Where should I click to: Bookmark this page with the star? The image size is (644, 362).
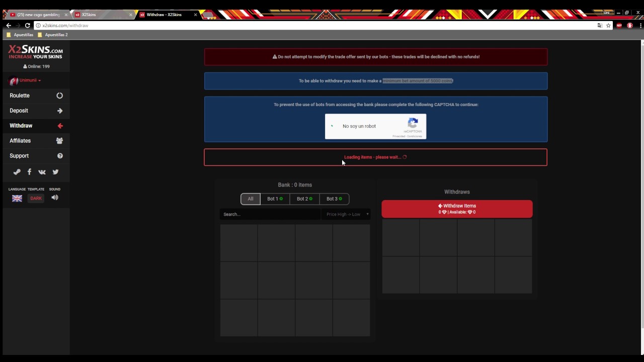pyautogui.click(x=608, y=25)
